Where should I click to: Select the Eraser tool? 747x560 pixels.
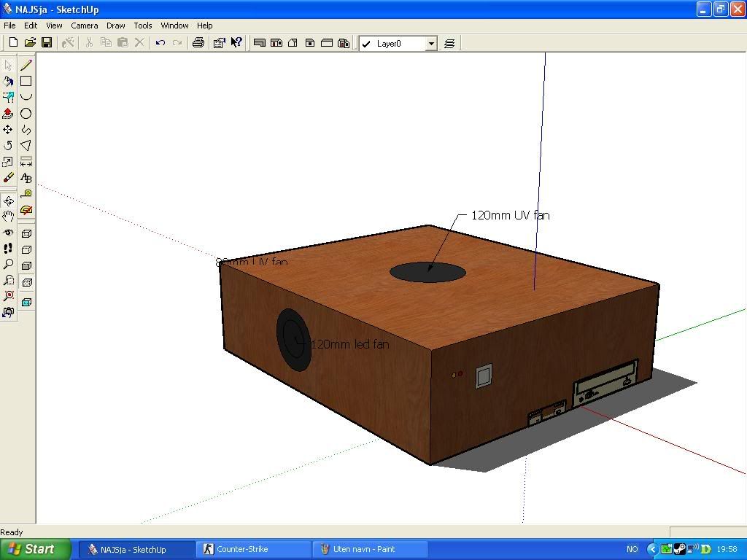coord(8,177)
